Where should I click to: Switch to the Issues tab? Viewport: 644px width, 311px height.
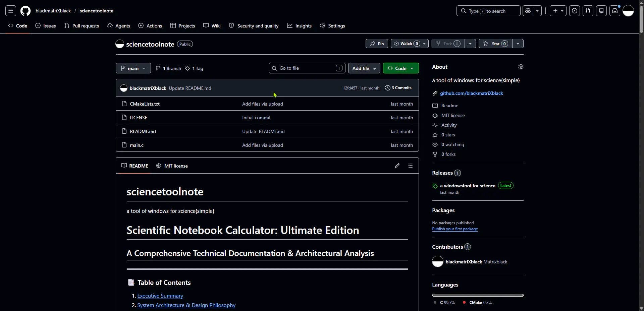(x=46, y=26)
